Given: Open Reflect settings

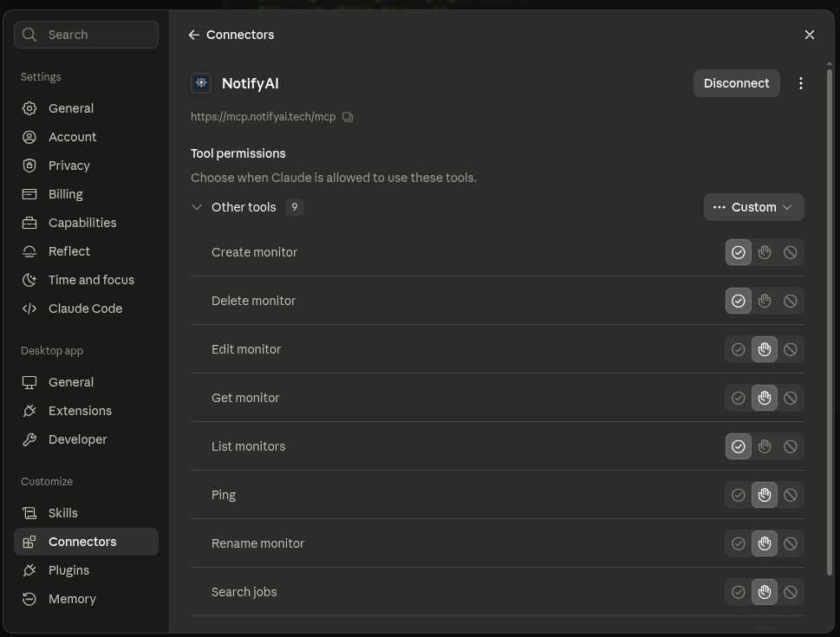Looking at the screenshot, I should coord(86,251).
